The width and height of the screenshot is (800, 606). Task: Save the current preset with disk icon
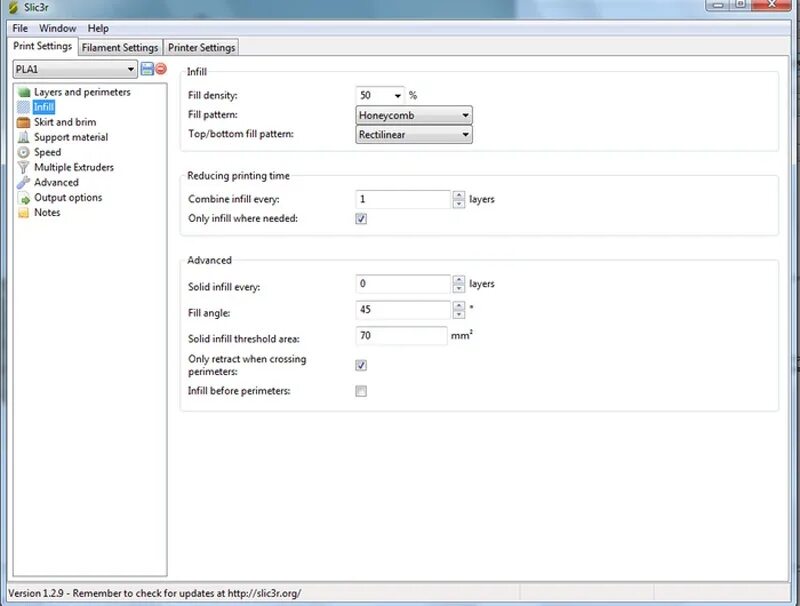[147, 69]
